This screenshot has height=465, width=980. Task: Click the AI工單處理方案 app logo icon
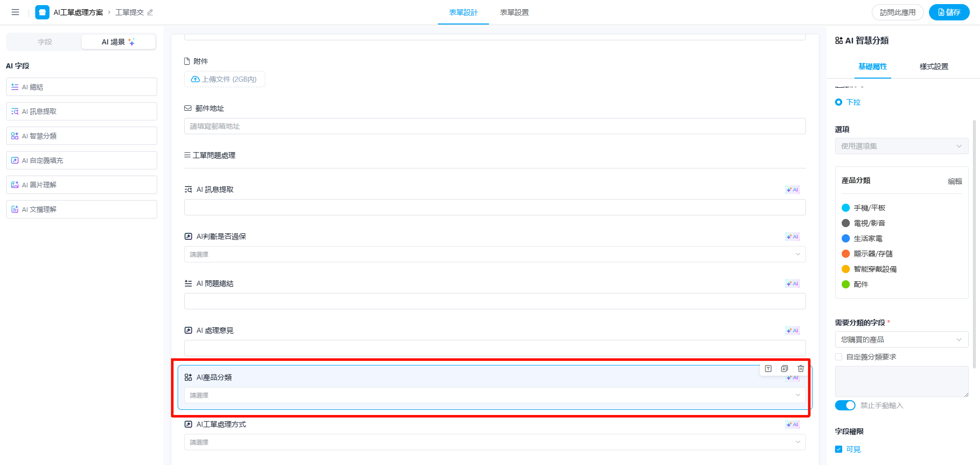[42, 12]
